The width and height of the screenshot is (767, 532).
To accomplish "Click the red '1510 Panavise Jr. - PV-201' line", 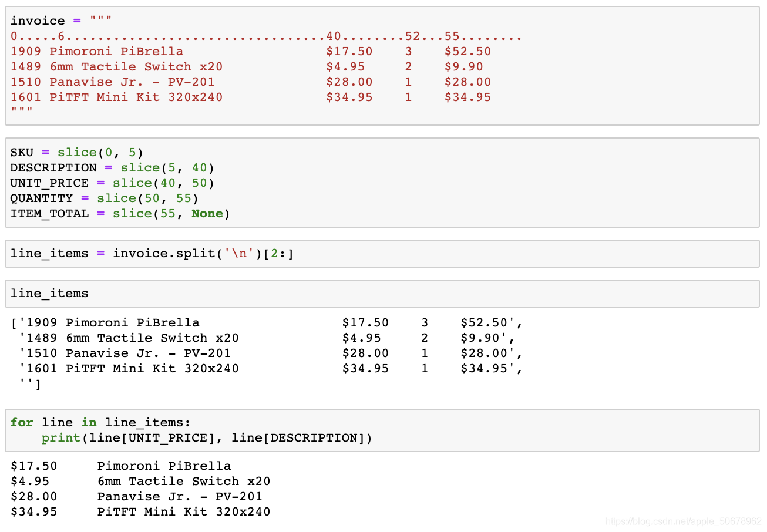I will pyautogui.click(x=251, y=82).
